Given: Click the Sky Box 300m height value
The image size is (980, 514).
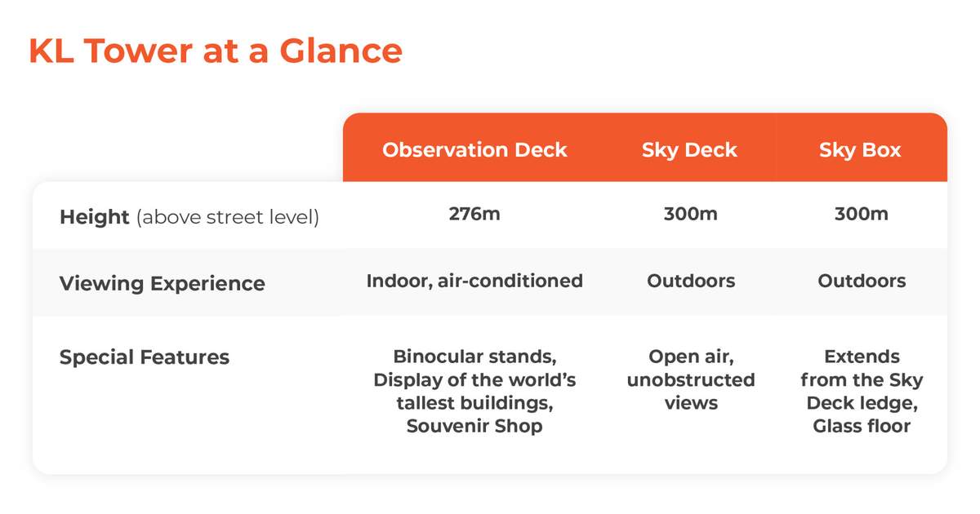Looking at the screenshot, I should click(x=862, y=215).
